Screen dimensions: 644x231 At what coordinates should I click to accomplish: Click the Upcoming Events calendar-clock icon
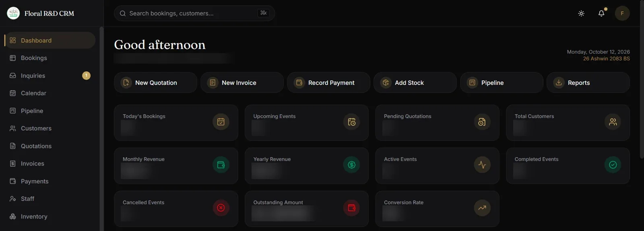click(x=352, y=122)
